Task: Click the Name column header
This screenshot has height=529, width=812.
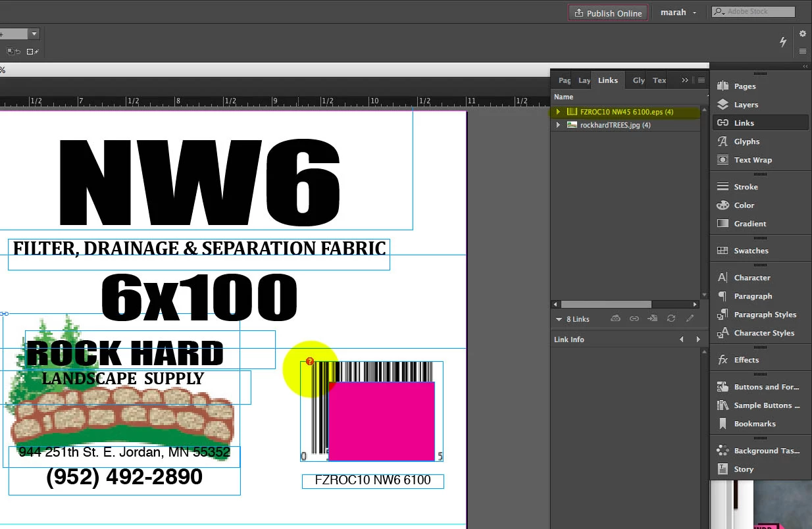Action: 564,97
